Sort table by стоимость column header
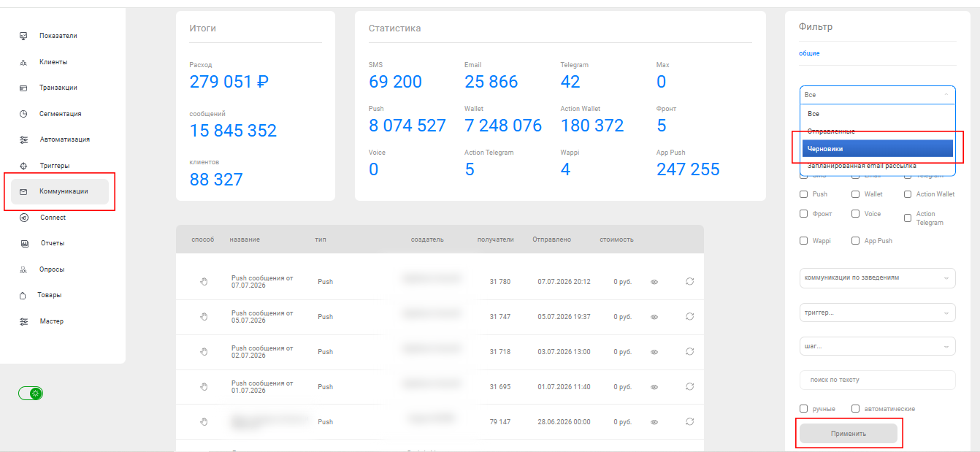 click(x=616, y=240)
